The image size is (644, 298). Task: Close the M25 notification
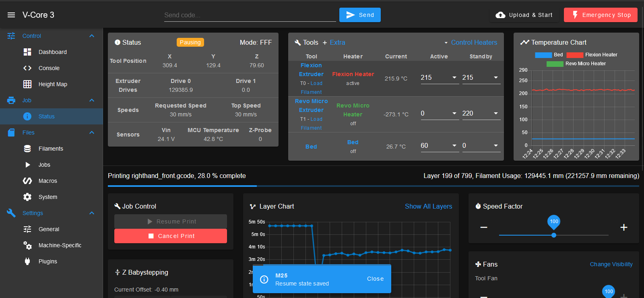(375, 279)
